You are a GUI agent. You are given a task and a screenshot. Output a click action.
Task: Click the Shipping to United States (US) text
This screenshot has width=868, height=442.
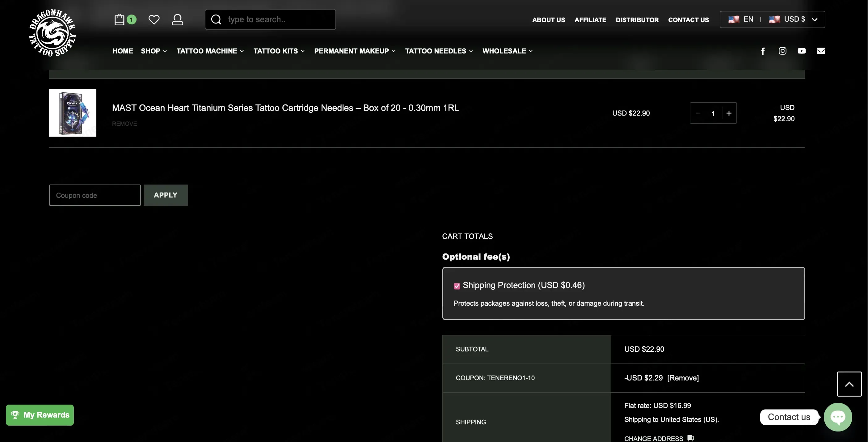point(672,420)
